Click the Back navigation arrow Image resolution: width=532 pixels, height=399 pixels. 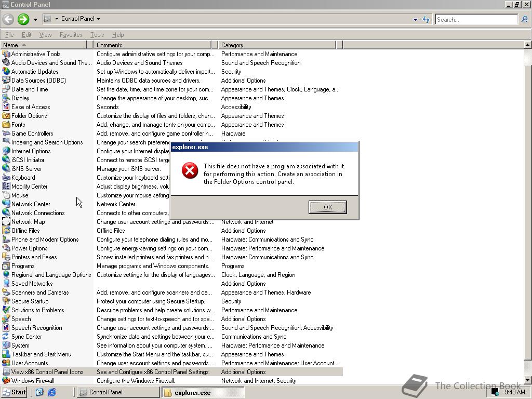pos(8,19)
